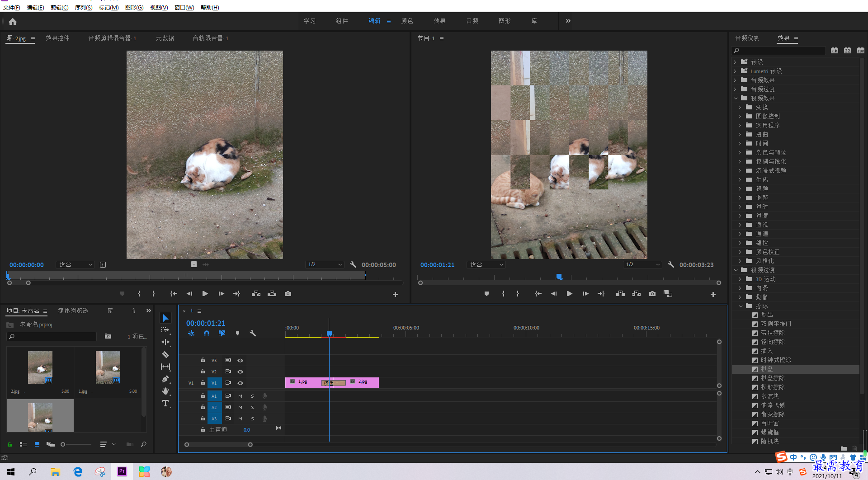The image size is (868, 480).
Task: Click Lift button in Program monitor
Action: (x=620, y=294)
